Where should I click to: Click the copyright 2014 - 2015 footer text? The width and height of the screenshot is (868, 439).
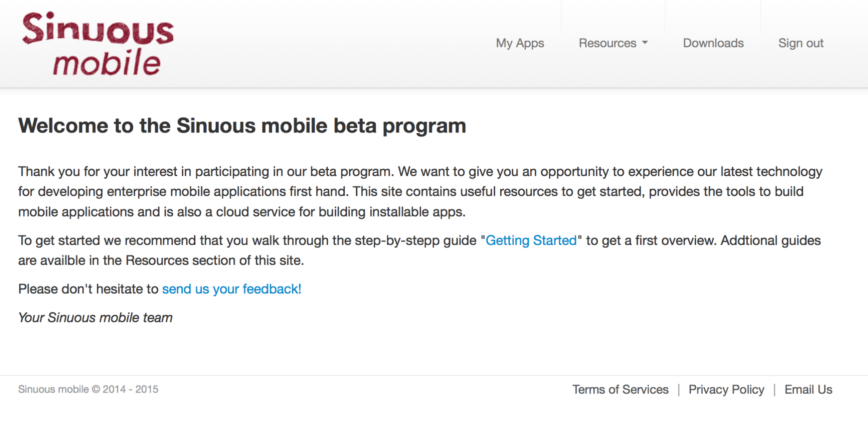click(88, 389)
